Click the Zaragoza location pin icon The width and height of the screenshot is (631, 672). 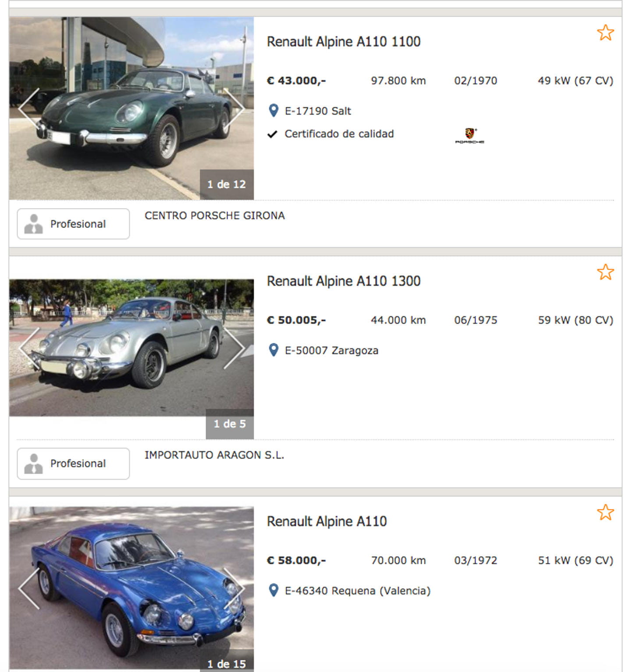(273, 350)
